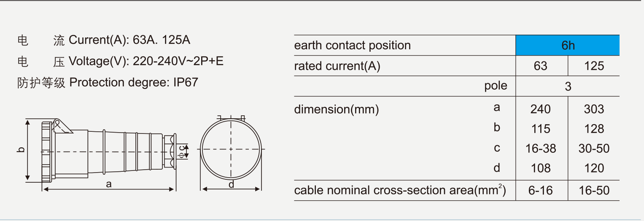644x221 pixels.
Task: Click the 16-38 value for dimension c
Action: (x=540, y=149)
